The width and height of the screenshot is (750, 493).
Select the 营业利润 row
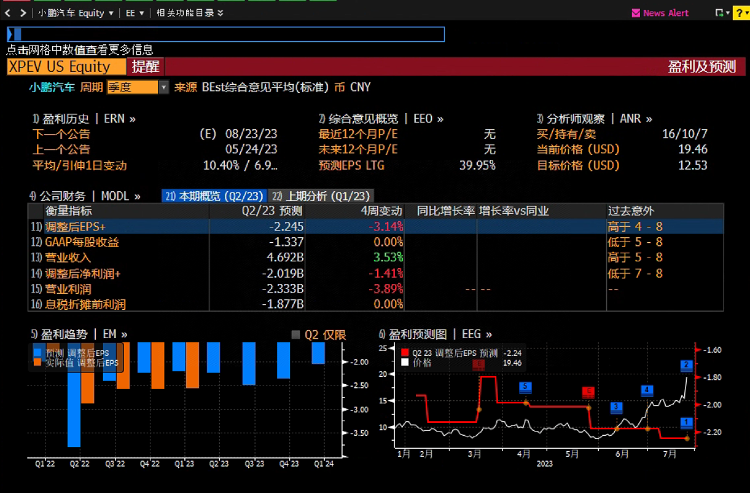375,289
